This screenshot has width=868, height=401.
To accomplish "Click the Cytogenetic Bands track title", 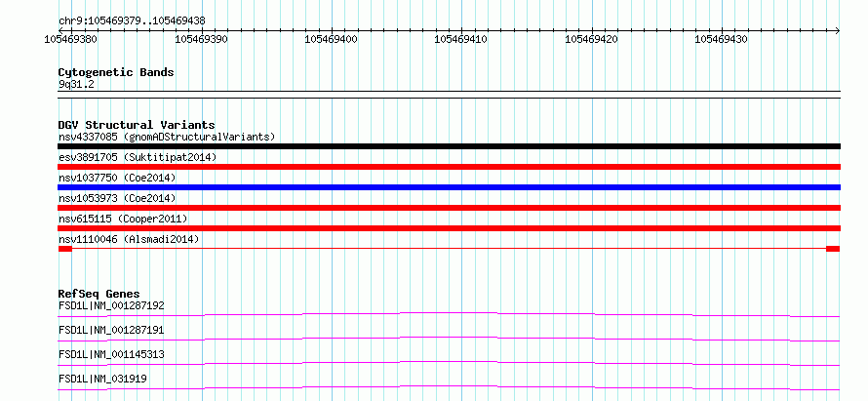I will tap(116, 72).
